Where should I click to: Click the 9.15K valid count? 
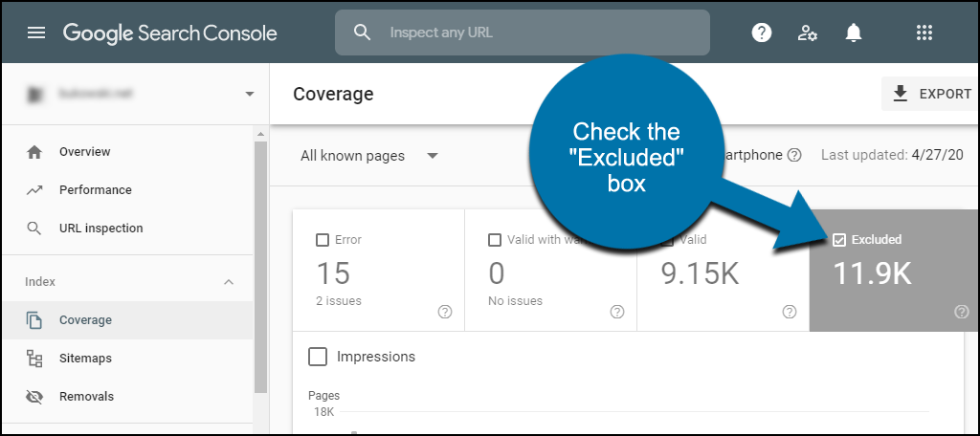coord(700,273)
